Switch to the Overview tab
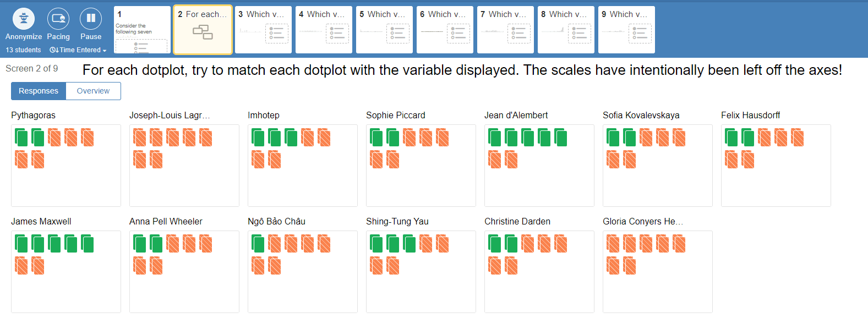 pyautogui.click(x=93, y=91)
